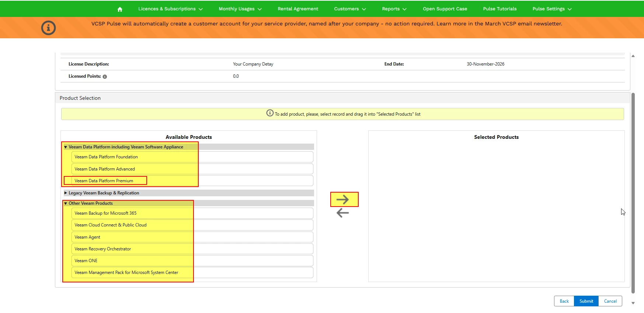Image resolution: width=644 pixels, height=313 pixels.
Task: Click the Licensed Points info icon
Action: (105, 77)
